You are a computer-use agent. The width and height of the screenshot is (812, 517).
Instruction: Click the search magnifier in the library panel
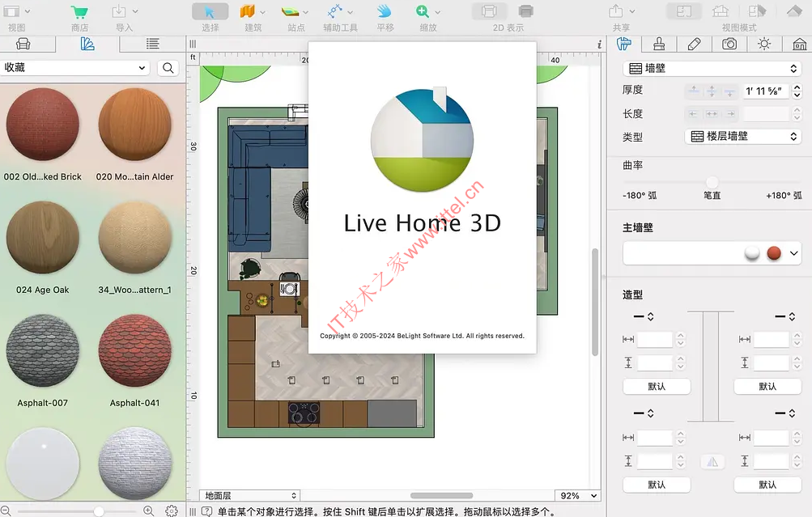[x=168, y=68]
